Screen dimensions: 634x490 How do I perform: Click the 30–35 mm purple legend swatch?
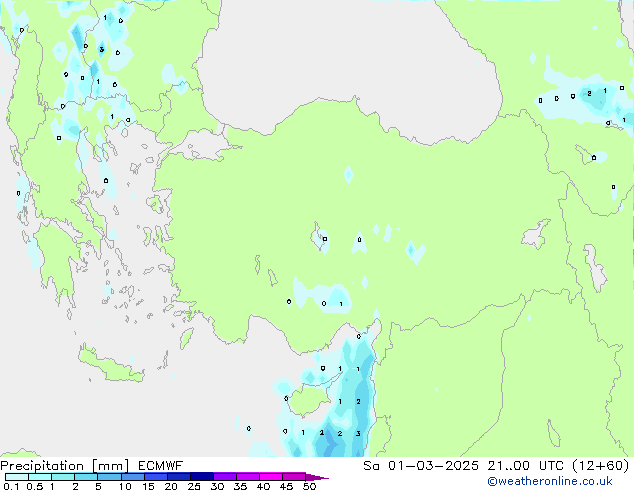coord(225,477)
